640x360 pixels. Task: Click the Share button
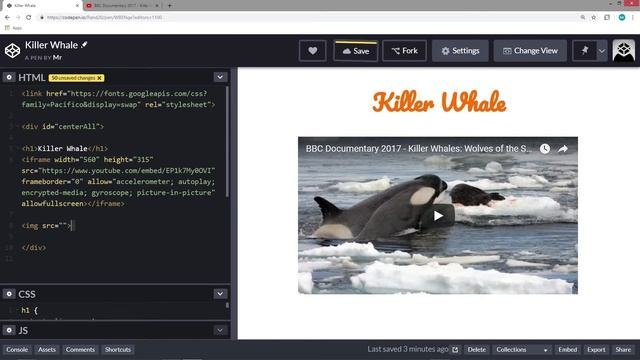tap(623, 350)
